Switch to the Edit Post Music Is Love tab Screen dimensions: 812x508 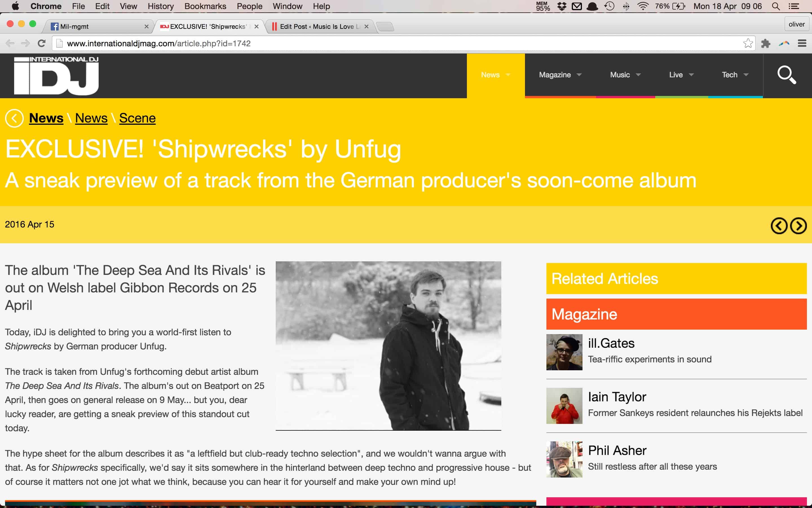(x=319, y=27)
